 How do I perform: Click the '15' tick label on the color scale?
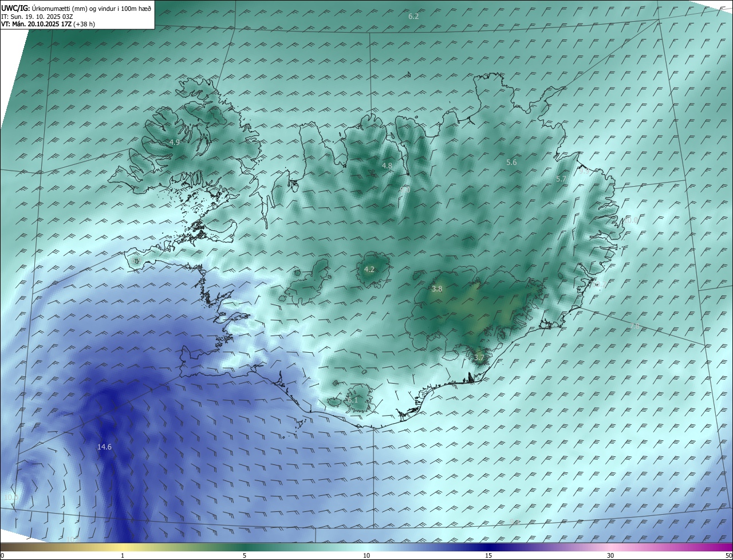pyautogui.click(x=488, y=555)
